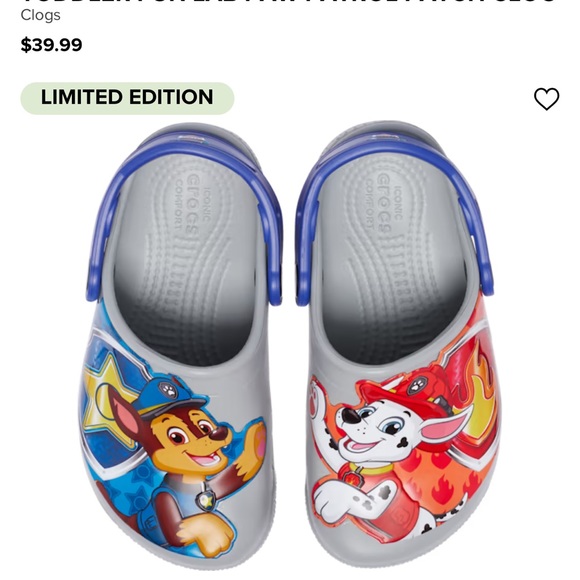Click the Limited Edition badge
Image resolution: width=580 pixels, height=580 pixels.
tap(127, 98)
